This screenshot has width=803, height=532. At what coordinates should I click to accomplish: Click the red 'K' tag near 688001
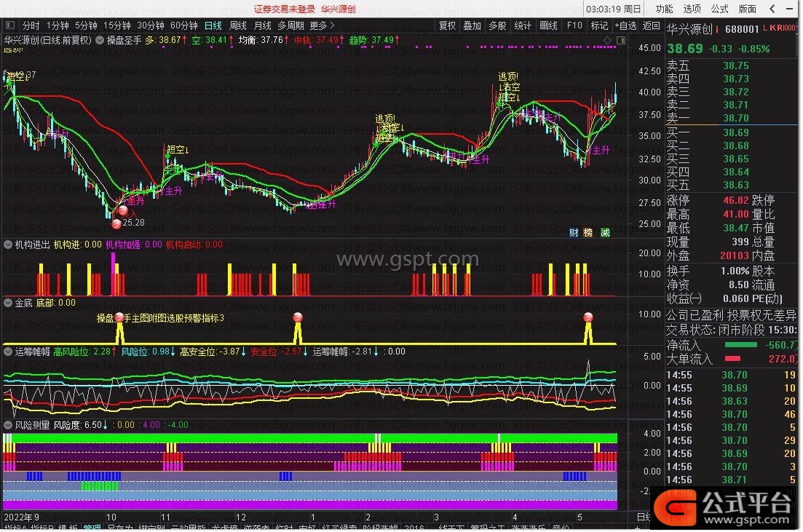pyautogui.click(x=772, y=28)
